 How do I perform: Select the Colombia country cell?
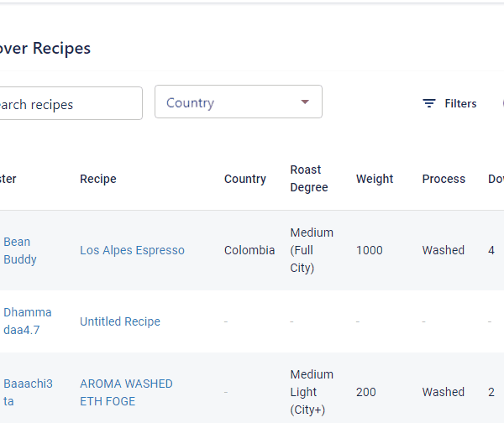(x=249, y=250)
